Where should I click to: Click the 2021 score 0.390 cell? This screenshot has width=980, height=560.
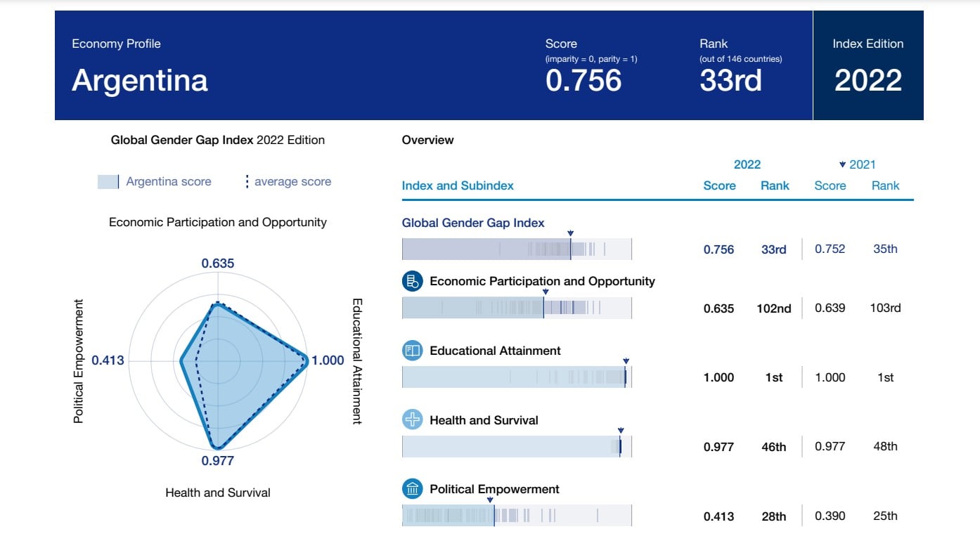(x=830, y=516)
